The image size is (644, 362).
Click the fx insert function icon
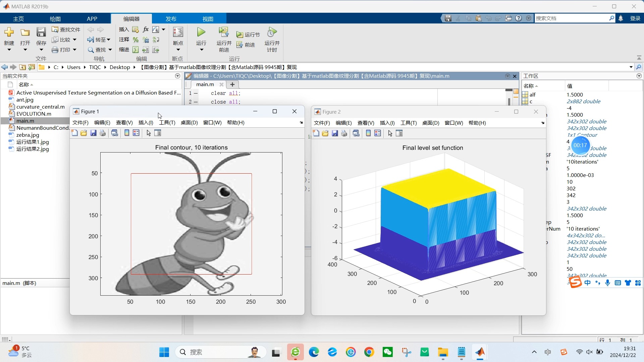pyautogui.click(x=146, y=29)
